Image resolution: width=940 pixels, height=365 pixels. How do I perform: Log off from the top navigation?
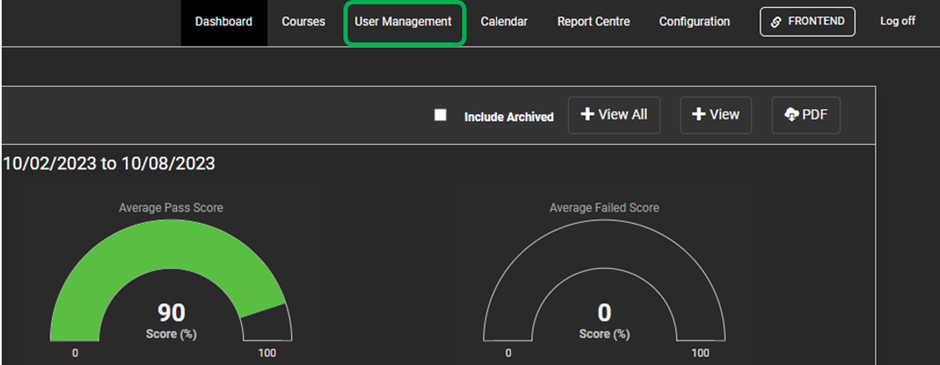[x=897, y=22]
